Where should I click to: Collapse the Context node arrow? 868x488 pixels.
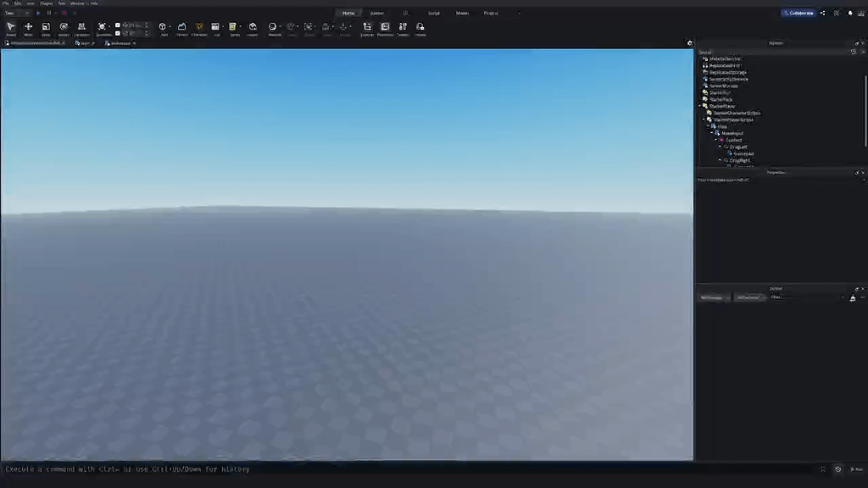715,140
